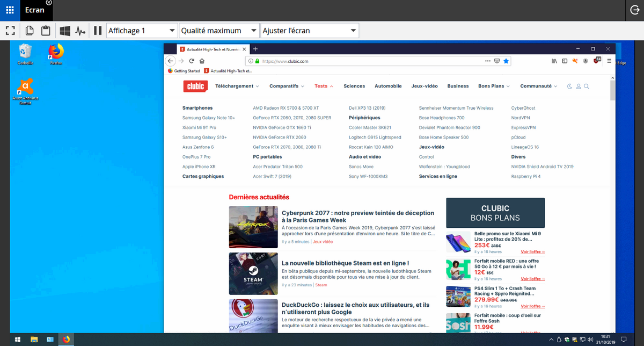644x346 pixels.
Task: Toggle fullscreen mode in remote toolbar
Action: tap(10, 31)
